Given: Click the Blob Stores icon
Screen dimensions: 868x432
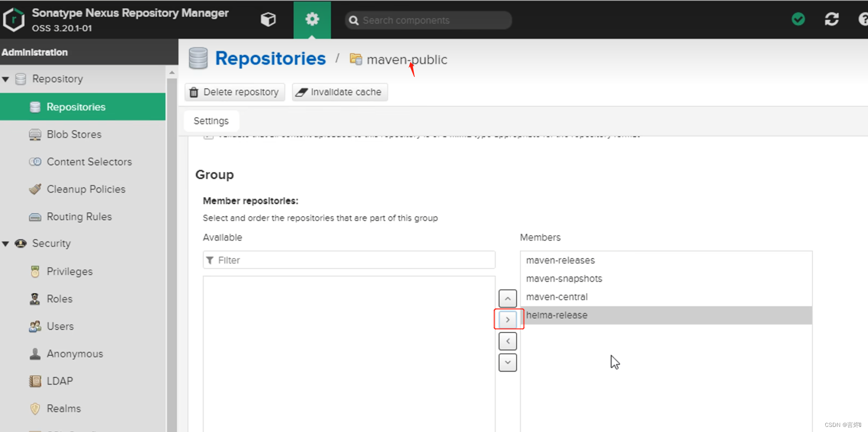Looking at the screenshot, I should tap(35, 134).
